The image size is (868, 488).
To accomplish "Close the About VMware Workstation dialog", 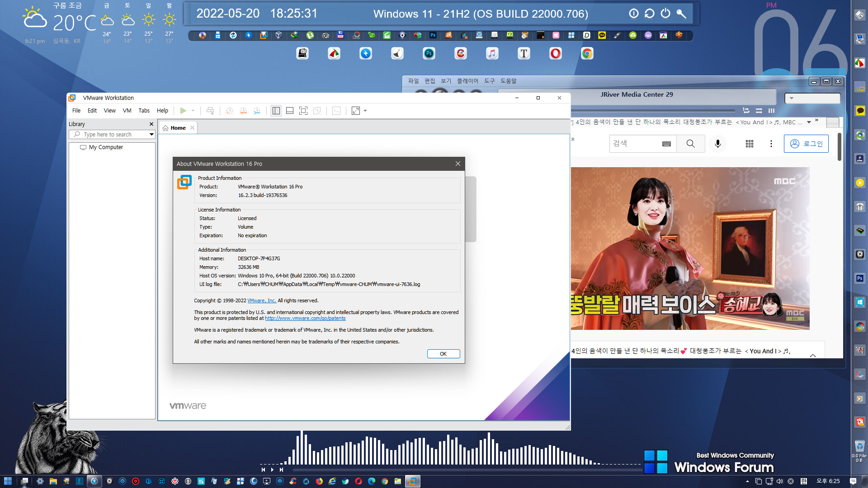I will [x=458, y=164].
